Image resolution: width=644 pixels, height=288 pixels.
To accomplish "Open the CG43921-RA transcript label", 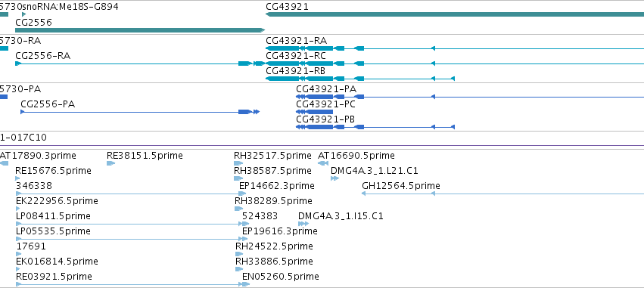I will 296,41.
